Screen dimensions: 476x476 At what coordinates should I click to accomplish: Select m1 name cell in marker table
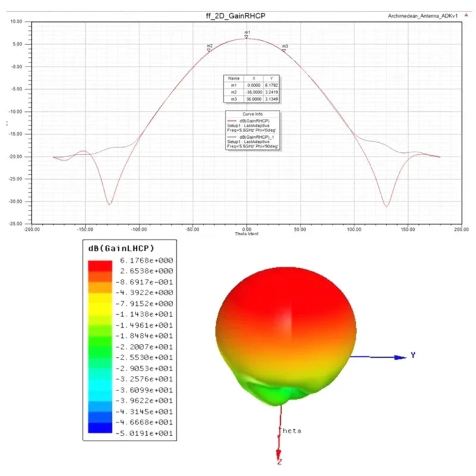pyautogui.click(x=234, y=85)
